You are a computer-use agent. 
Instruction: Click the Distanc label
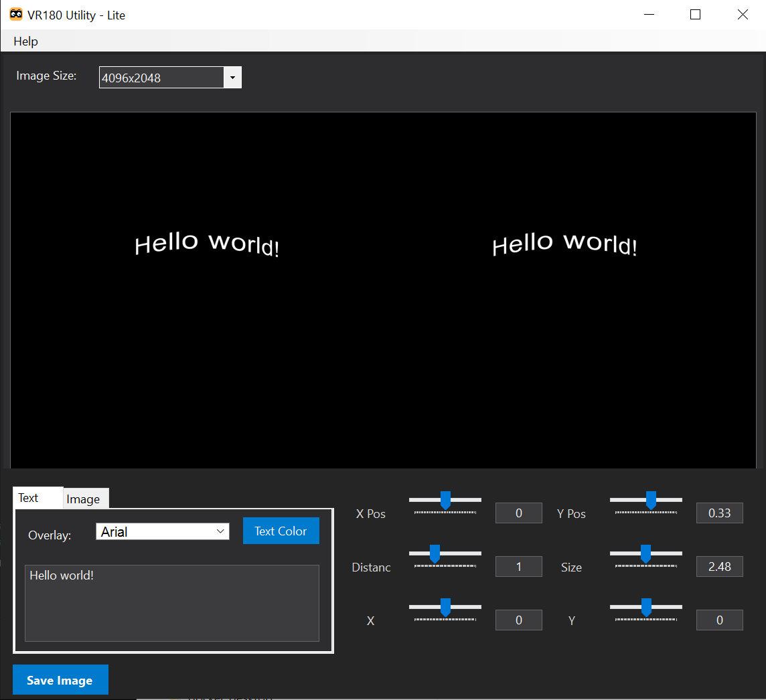371,567
